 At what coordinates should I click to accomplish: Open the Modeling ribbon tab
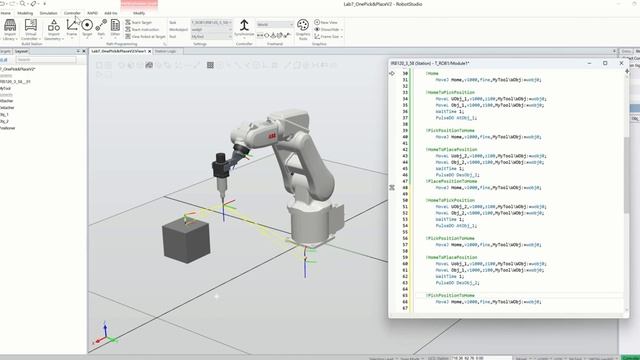(x=25, y=13)
